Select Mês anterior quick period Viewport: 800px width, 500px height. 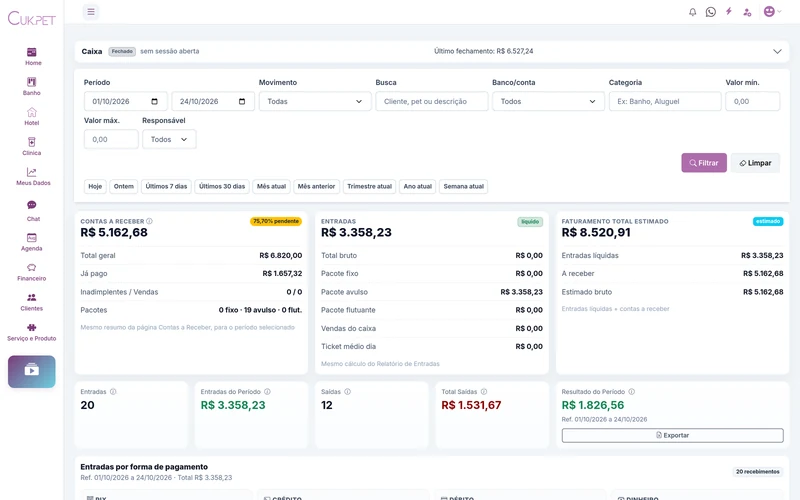[x=316, y=187]
